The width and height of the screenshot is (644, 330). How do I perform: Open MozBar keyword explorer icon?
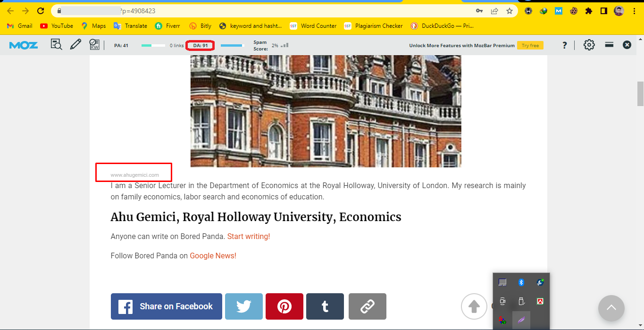[x=94, y=45]
